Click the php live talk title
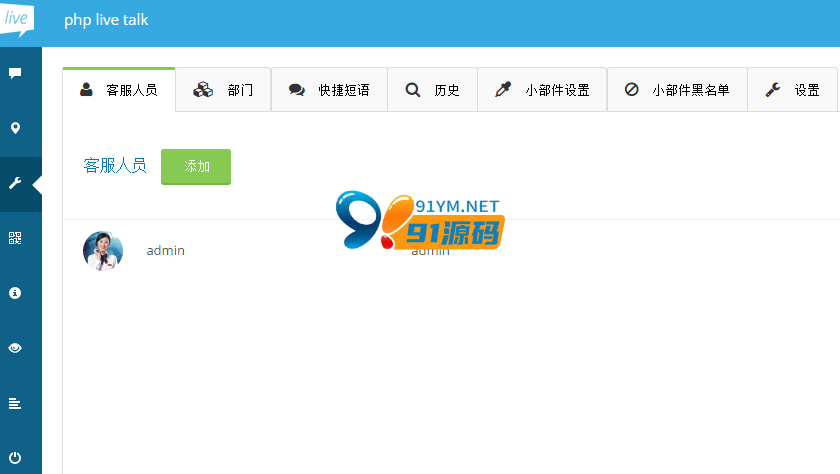This screenshot has width=840, height=474. tap(106, 20)
